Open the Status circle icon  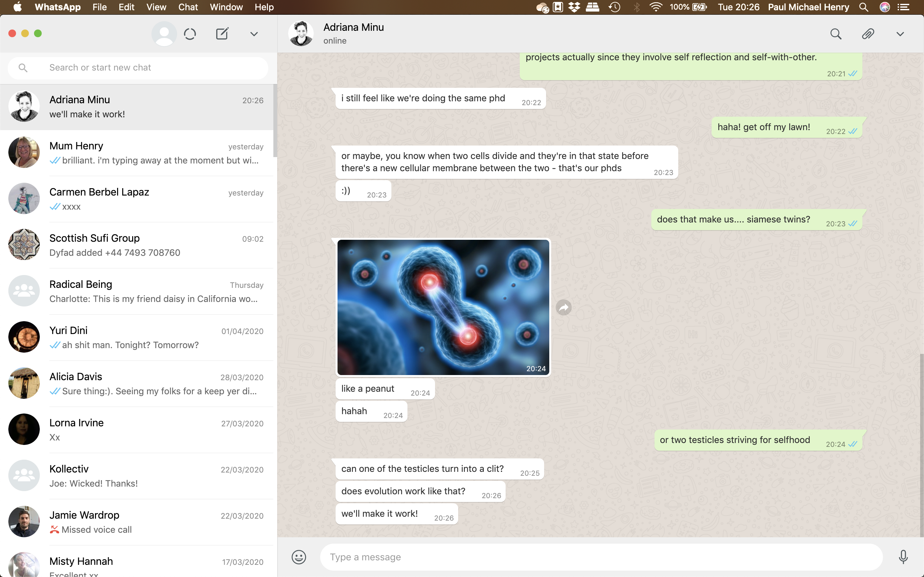[x=190, y=34]
